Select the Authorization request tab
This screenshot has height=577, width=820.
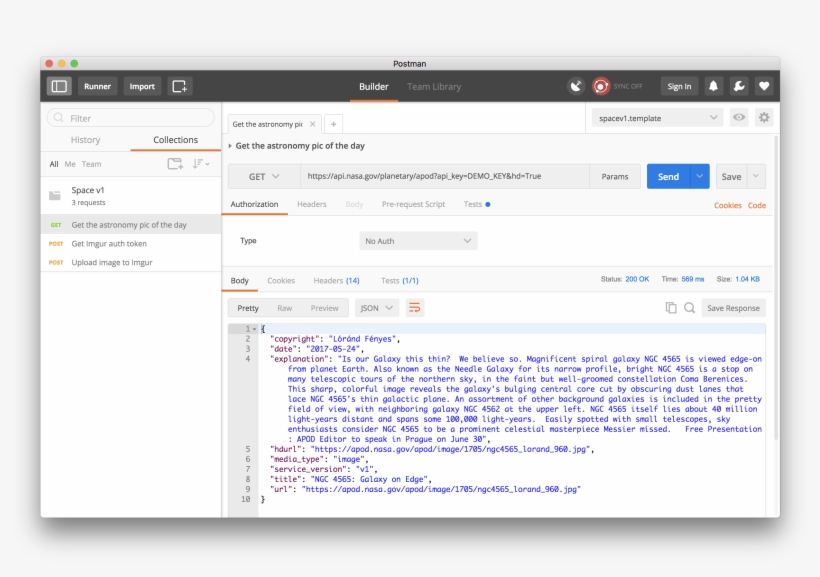255,205
